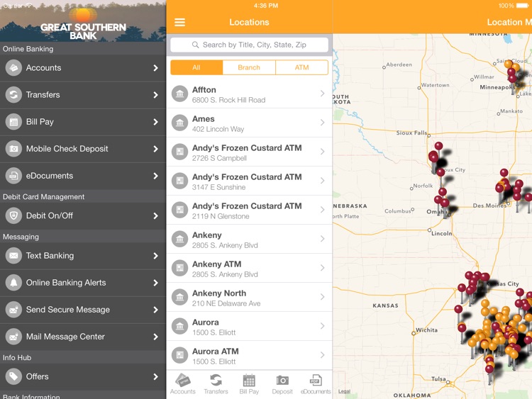Tap the eDocuments PDF icon in bottom bar

[x=316, y=380]
